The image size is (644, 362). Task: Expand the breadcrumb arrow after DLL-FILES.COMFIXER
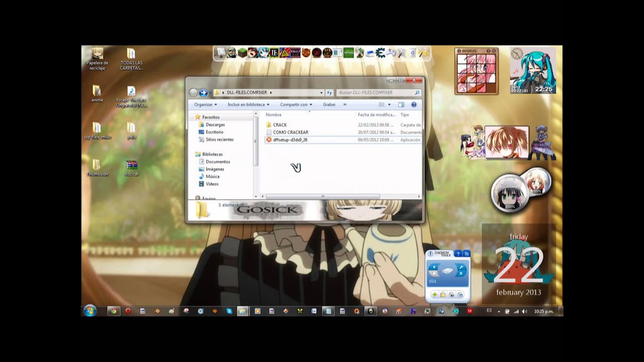(x=271, y=93)
